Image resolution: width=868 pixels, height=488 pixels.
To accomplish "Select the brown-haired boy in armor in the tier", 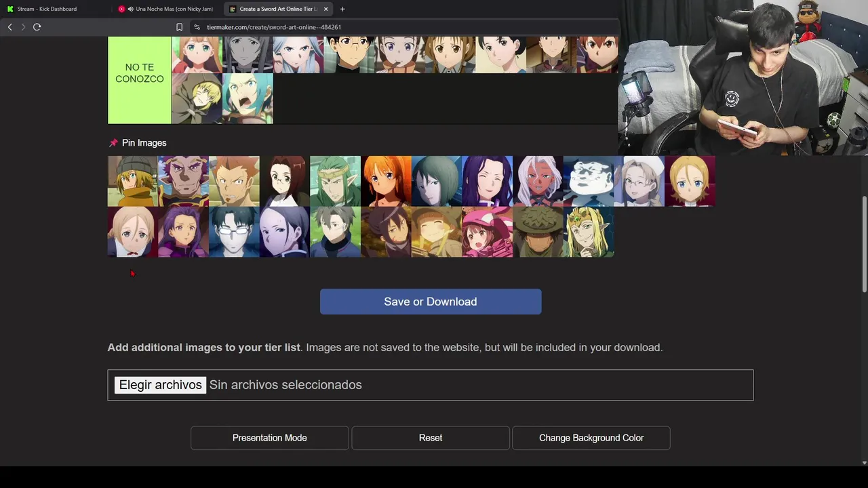I will point(551,55).
